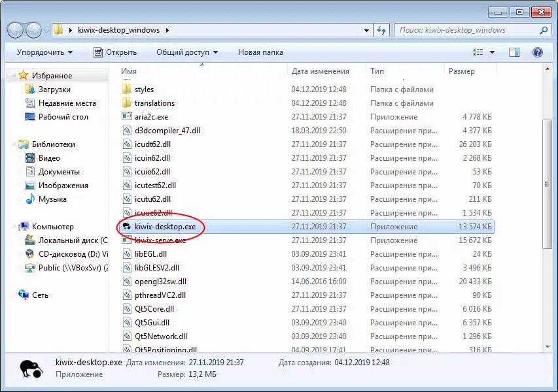
Task: Open the Музыка library
Action: point(52,199)
